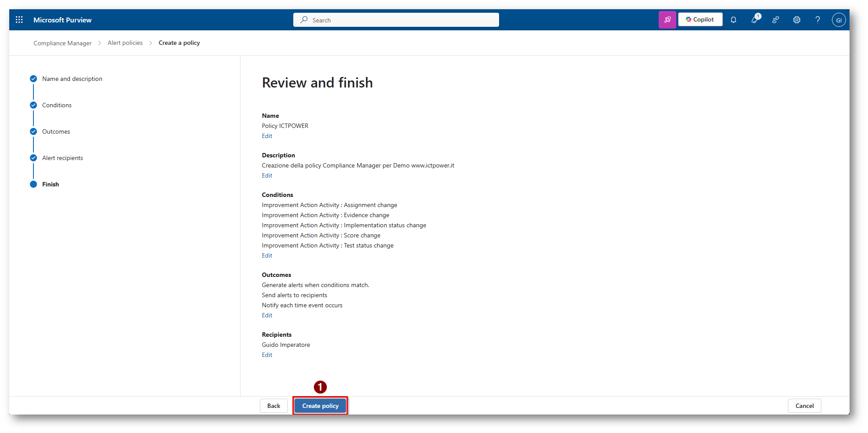Edit the policy Name
This screenshot has width=868, height=433.
pos(267,136)
